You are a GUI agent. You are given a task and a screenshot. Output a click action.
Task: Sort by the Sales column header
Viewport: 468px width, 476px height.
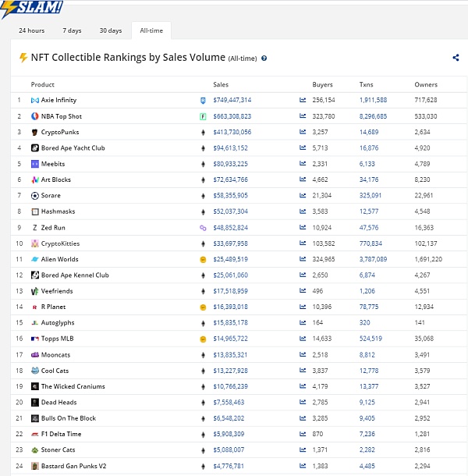(221, 85)
